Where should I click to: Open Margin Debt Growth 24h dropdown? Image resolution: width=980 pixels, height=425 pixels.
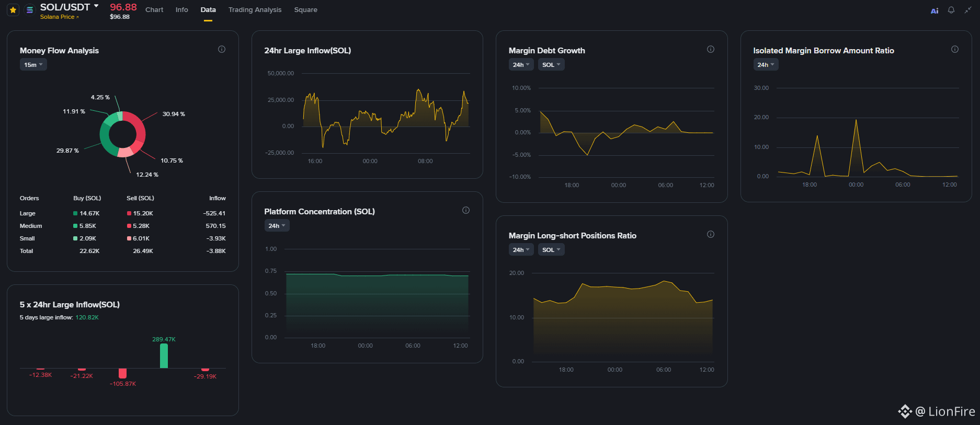pyautogui.click(x=521, y=65)
